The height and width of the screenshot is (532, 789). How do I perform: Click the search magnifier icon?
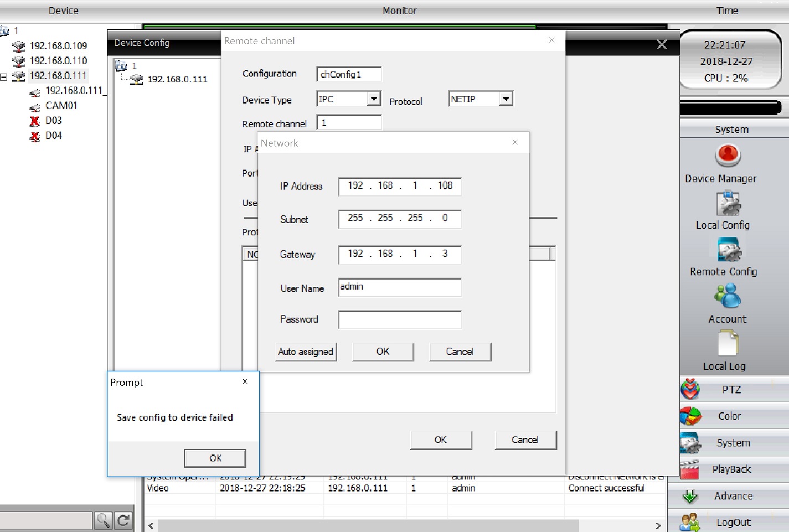tap(103, 520)
